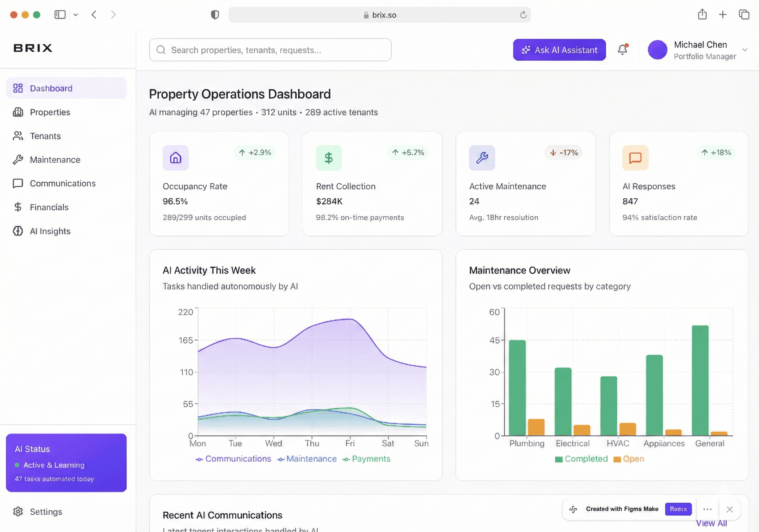Image resolution: width=759 pixels, height=532 pixels.
Task: Toggle the Maintenance line in AI Activity chart
Action: coord(307,459)
